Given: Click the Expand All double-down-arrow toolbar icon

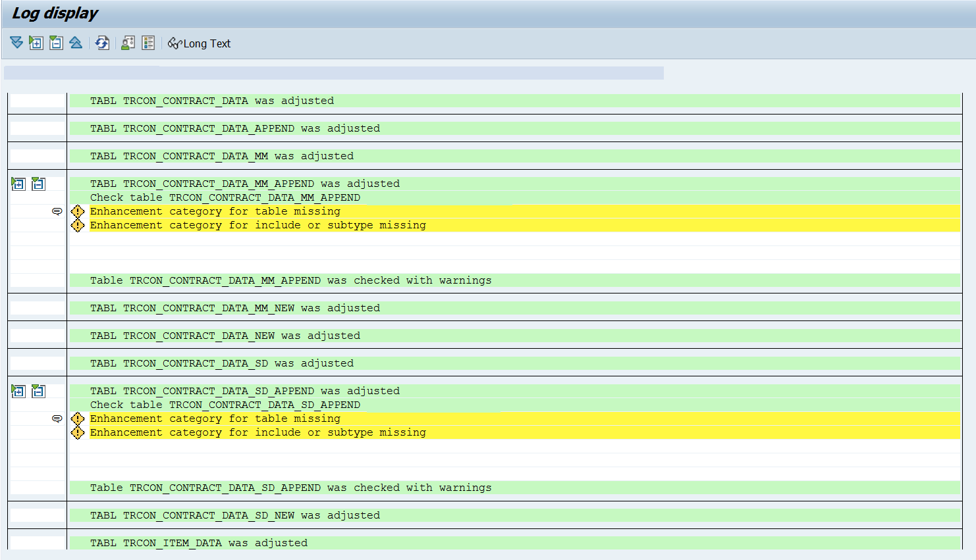Looking at the screenshot, I should point(16,43).
